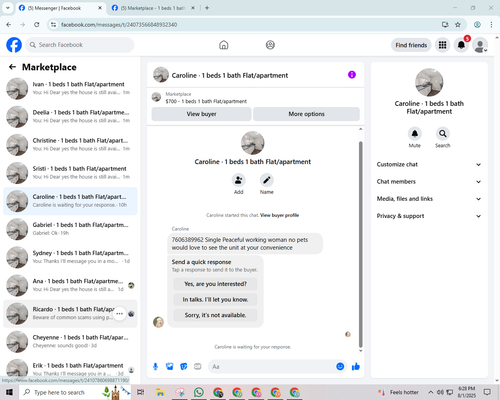Switch to the Marketplace browser tab
The width and height of the screenshot is (500, 400).
click(x=153, y=8)
